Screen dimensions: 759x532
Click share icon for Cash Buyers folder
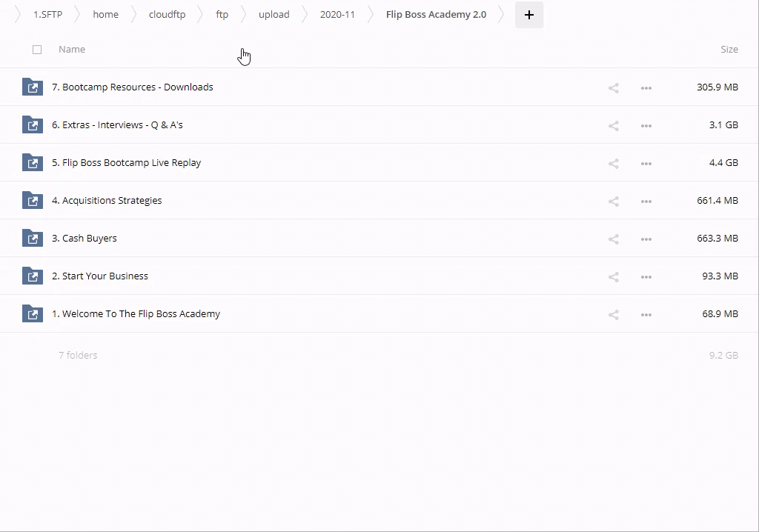[613, 239]
